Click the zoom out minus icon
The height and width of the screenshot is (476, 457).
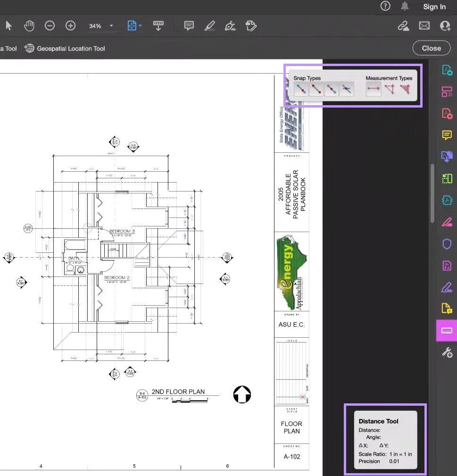pos(50,25)
